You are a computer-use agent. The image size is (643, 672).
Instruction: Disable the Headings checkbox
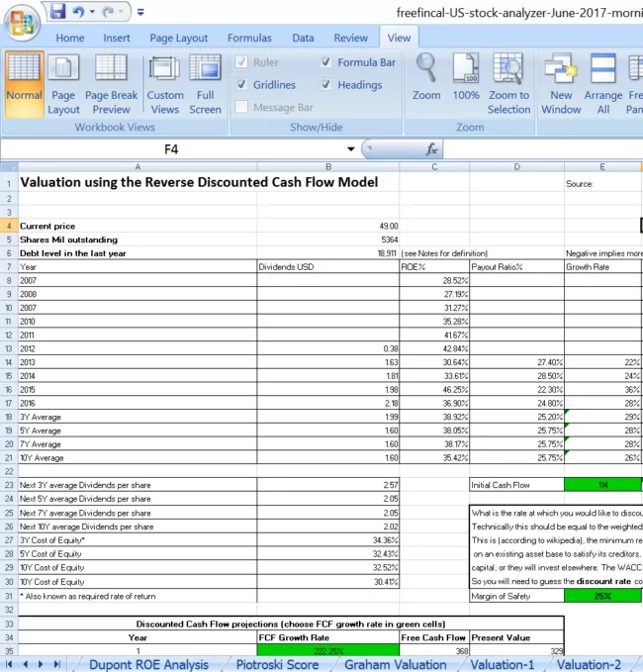tap(326, 85)
